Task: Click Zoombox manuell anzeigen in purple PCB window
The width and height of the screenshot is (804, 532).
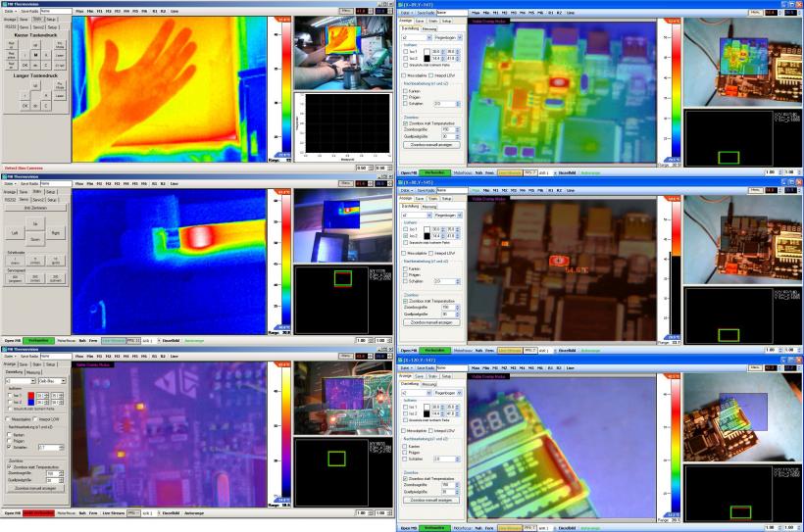Action: pos(34,488)
